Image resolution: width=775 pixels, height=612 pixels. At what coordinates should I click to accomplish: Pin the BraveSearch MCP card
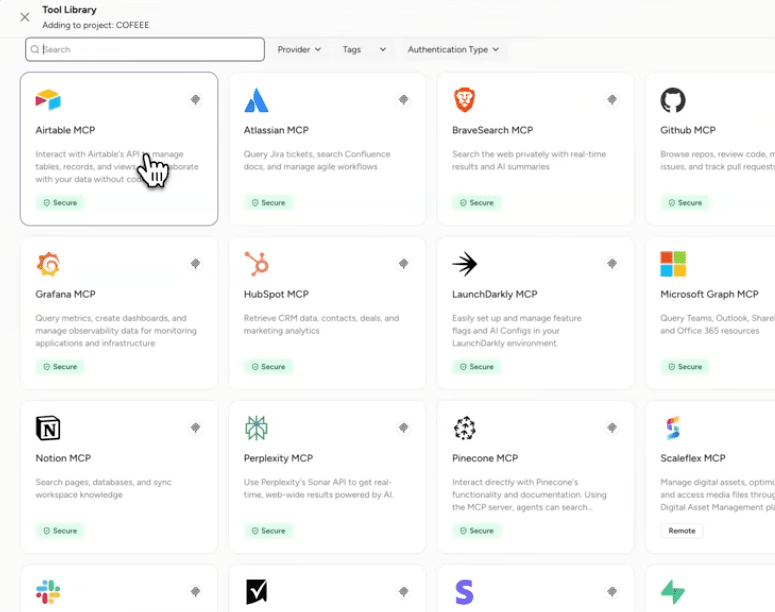[612, 100]
